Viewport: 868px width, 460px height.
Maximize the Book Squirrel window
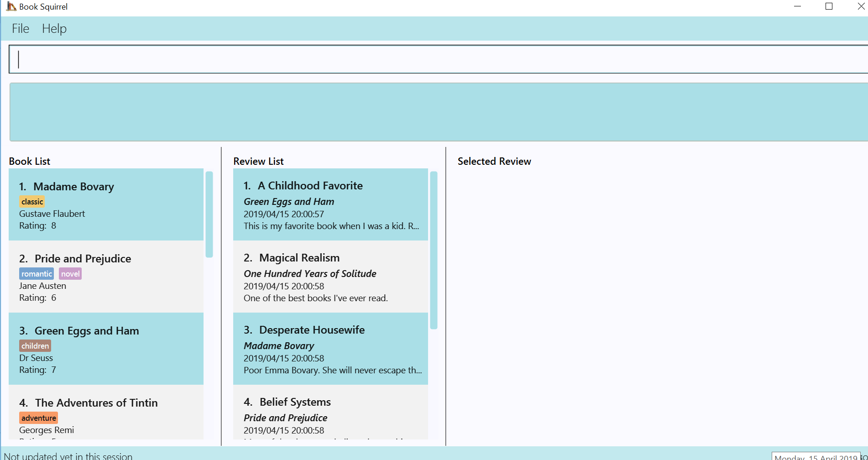click(x=829, y=6)
